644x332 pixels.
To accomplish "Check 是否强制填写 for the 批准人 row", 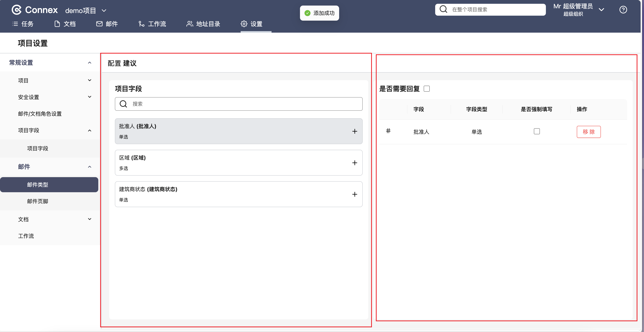I will click(536, 131).
